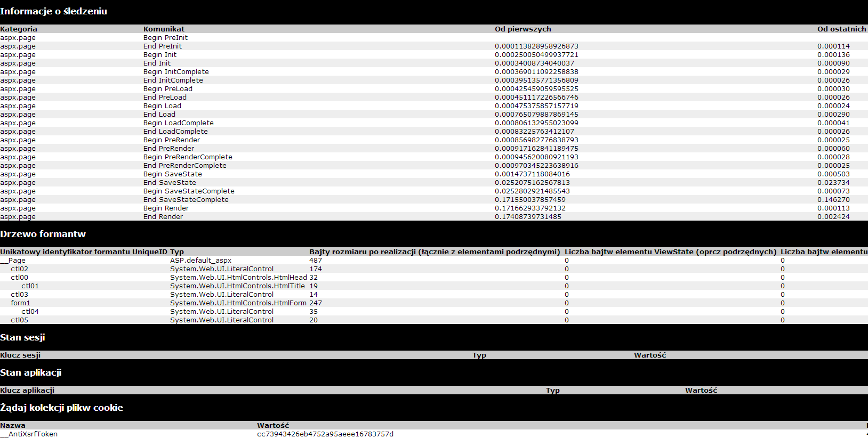Click the 'Stan aplikacji' section heading
The height and width of the screenshot is (438, 868).
[x=31, y=372]
